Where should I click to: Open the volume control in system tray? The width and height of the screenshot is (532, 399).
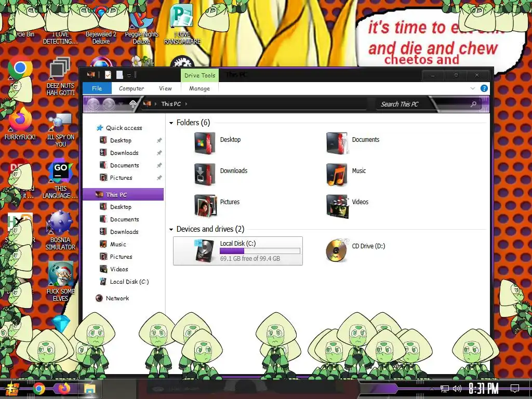click(x=457, y=389)
